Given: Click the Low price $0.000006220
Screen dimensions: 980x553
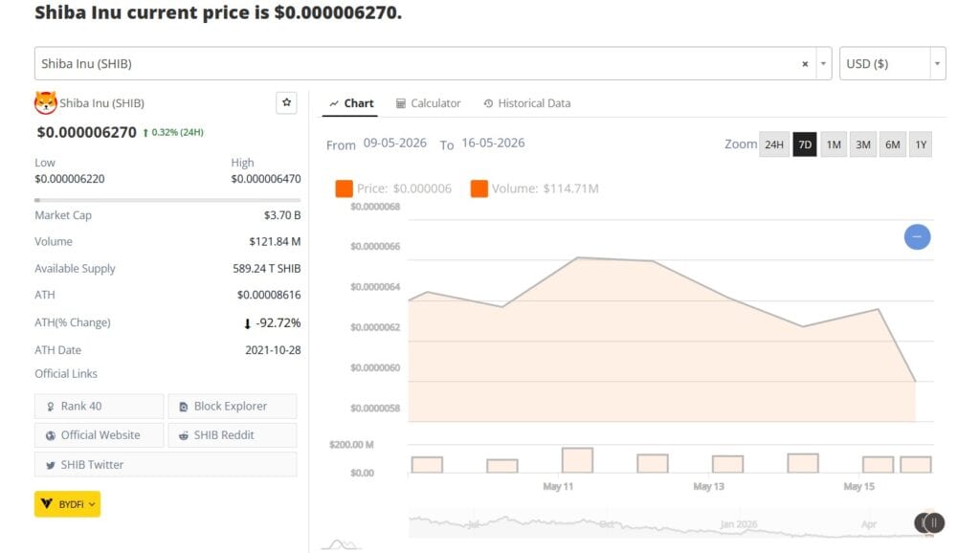Looking at the screenshot, I should (x=69, y=179).
